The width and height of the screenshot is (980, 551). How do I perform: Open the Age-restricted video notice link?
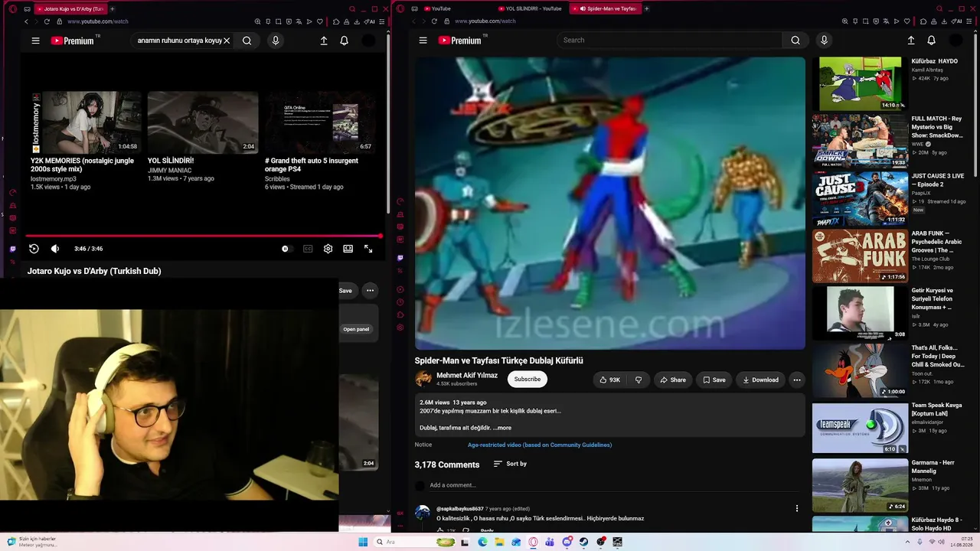pos(540,445)
